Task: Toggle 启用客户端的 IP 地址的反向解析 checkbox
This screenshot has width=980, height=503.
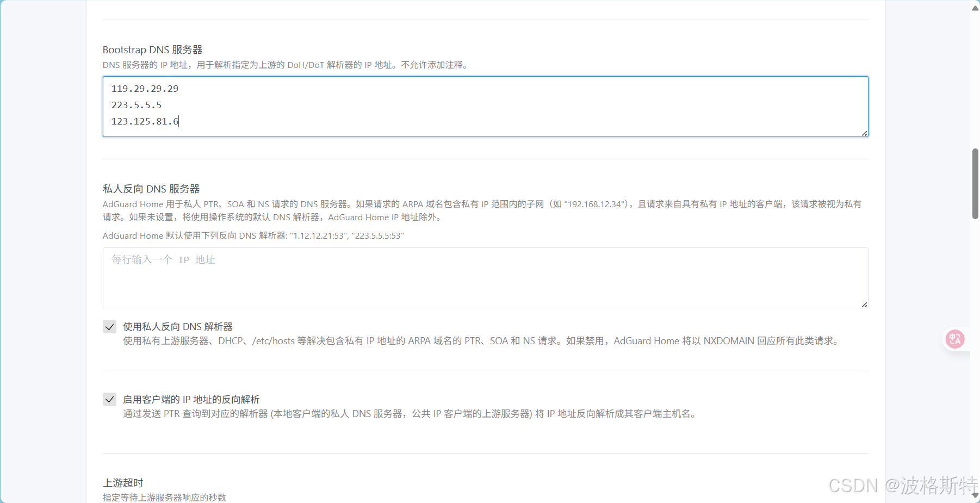Action: [110, 400]
